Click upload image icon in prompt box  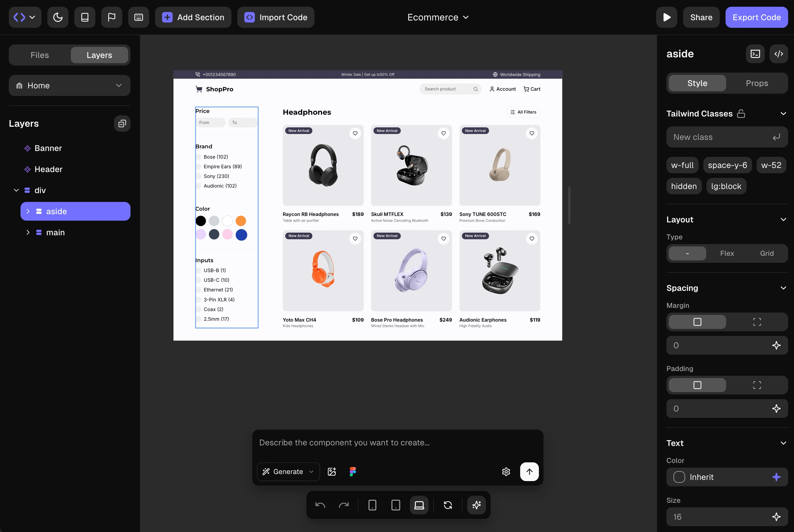pos(332,472)
